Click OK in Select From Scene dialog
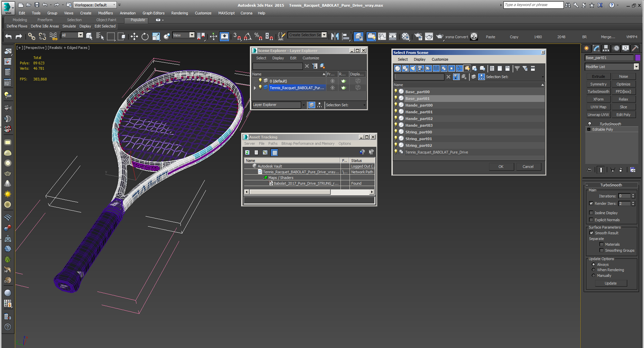 pyautogui.click(x=501, y=167)
